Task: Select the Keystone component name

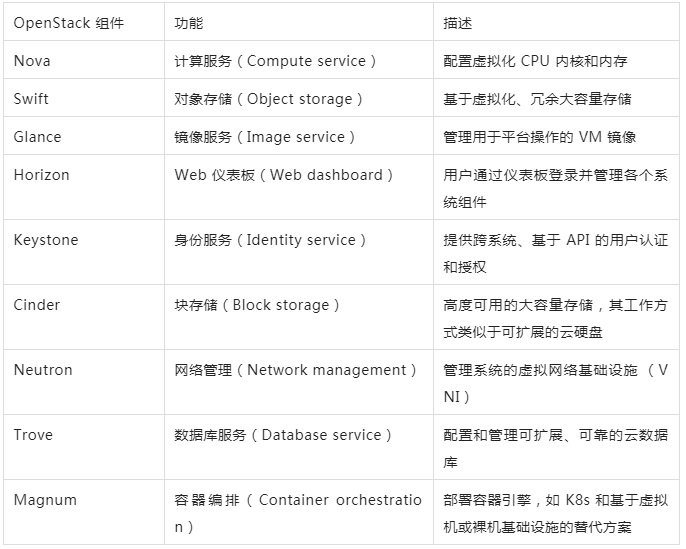Action: pyautogui.click(x=45, y=240)
